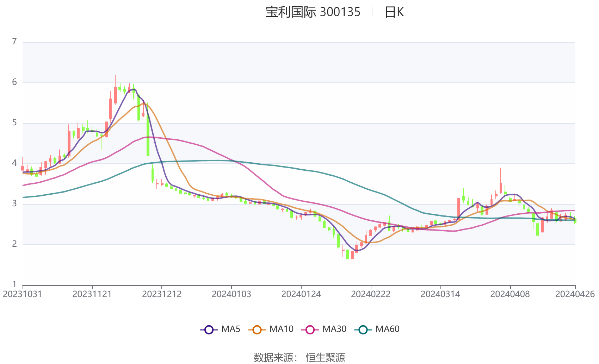
Task: Click the x-axis date 20240408
Action: tap(510, 294)
